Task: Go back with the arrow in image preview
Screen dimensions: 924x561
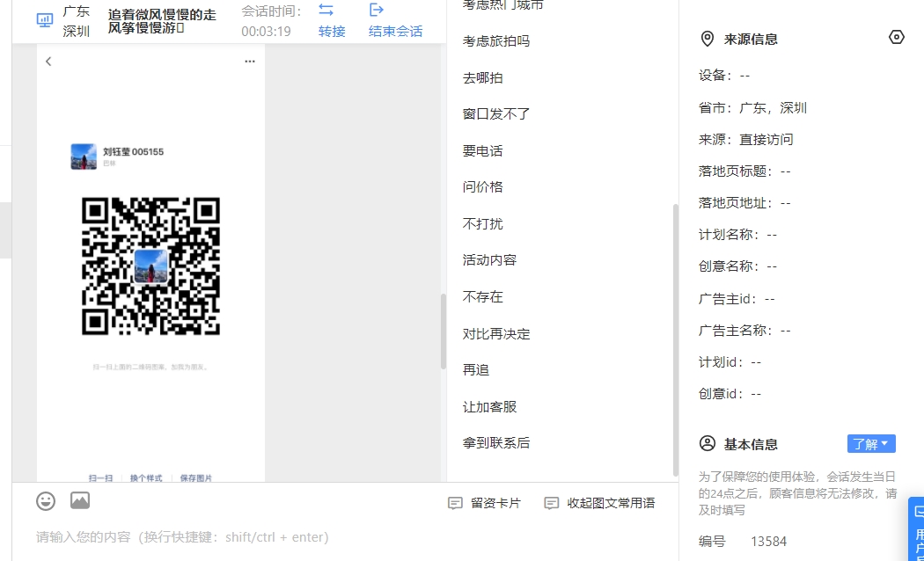Action: pos(48,62)
